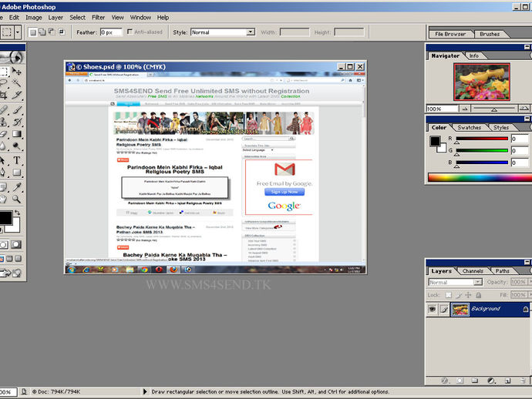Open the Paths tab

[x=502, y=271]
